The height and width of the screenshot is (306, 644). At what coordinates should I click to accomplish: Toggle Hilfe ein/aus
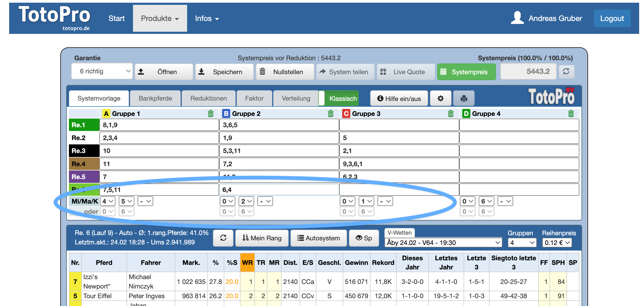[399, 99]
